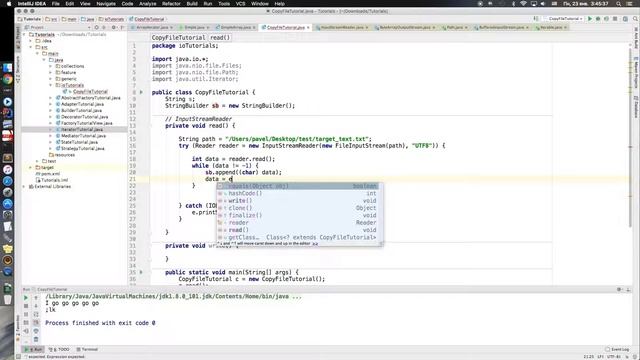Screen dimensions: 640x360
Task: Open the Run panel settings gear
Action: tap(620, 289)
